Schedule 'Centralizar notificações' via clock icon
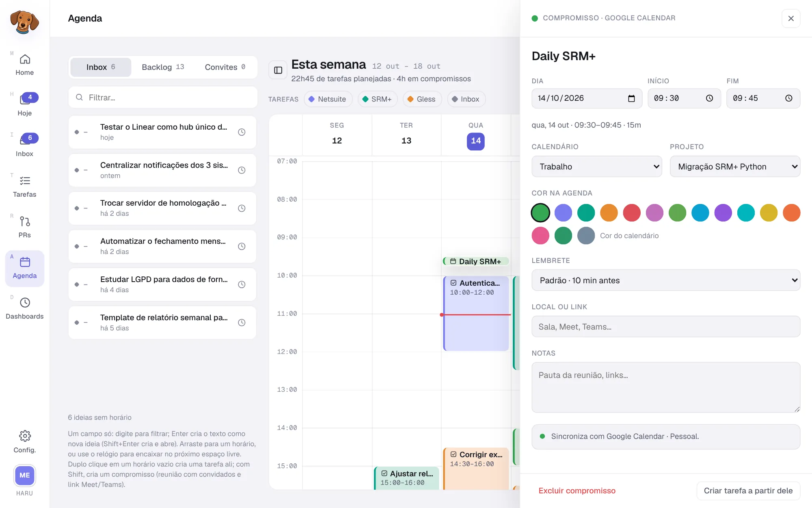The height and width of the screenshot is (508, 812). 242,170
